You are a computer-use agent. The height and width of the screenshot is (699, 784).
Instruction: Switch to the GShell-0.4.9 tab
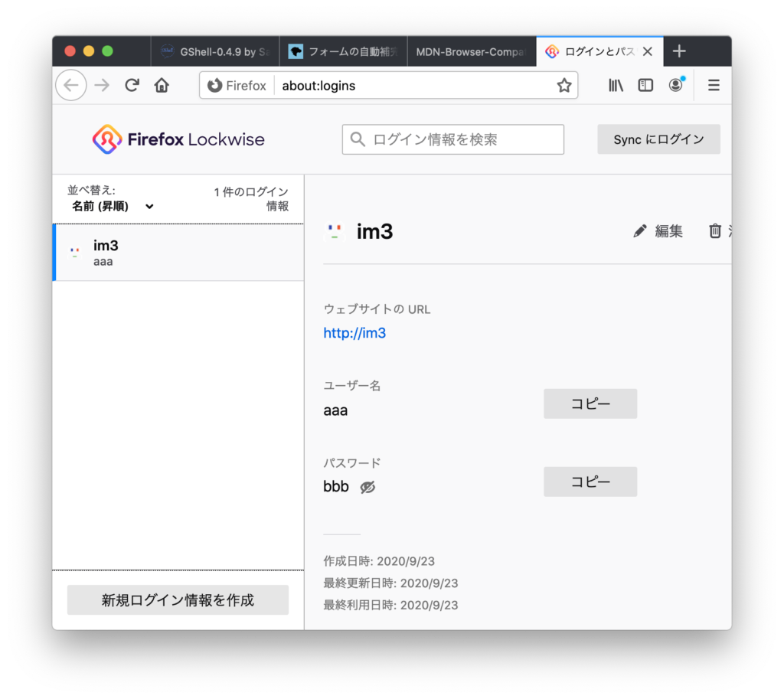[215, 52]
